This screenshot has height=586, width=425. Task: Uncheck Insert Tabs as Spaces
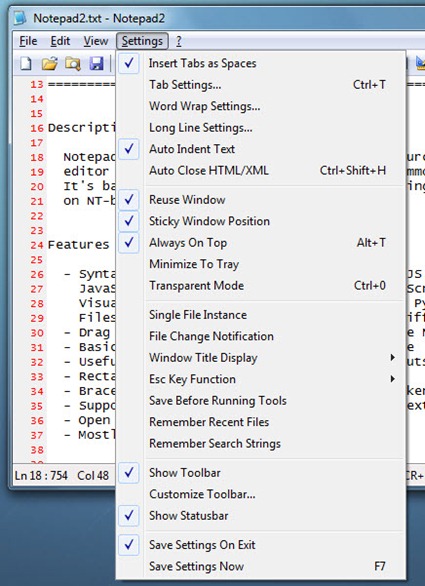261,63
